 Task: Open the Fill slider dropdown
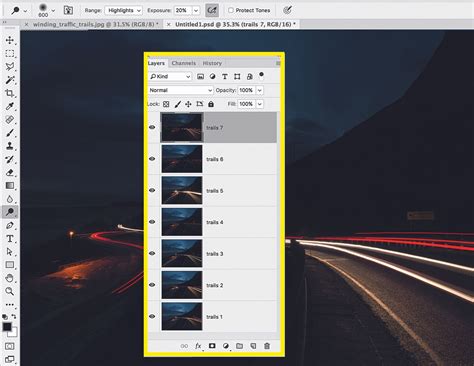[x=260, y=104]
